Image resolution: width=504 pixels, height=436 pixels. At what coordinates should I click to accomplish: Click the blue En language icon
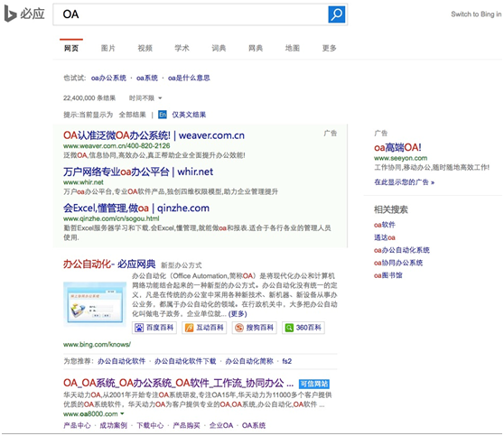[x=163, y=115]
